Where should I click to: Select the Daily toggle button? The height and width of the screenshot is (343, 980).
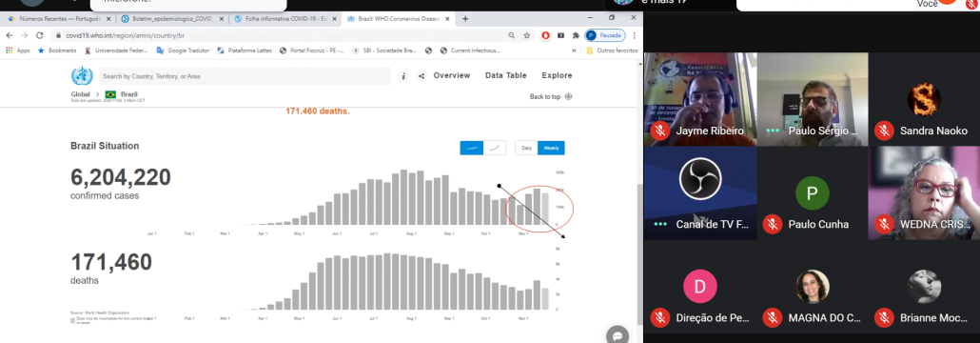tap(526, 148)
